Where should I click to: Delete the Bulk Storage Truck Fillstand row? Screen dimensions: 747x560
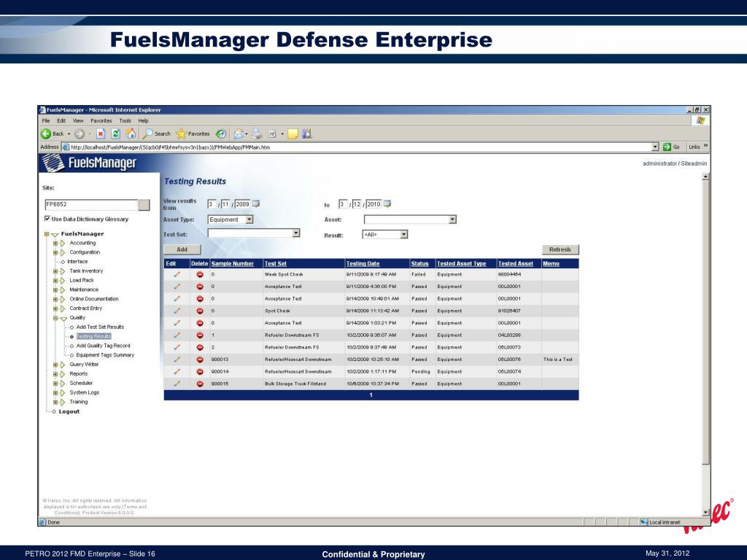200,384
